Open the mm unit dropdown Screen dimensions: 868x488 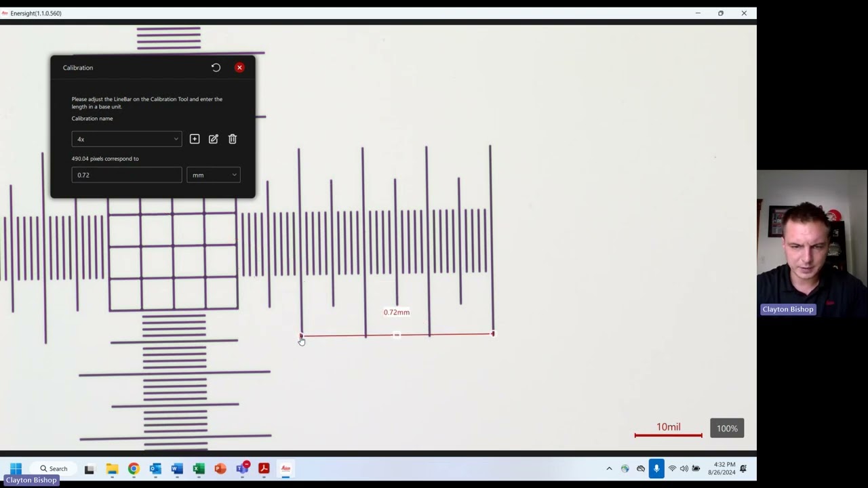coord(214,175)
